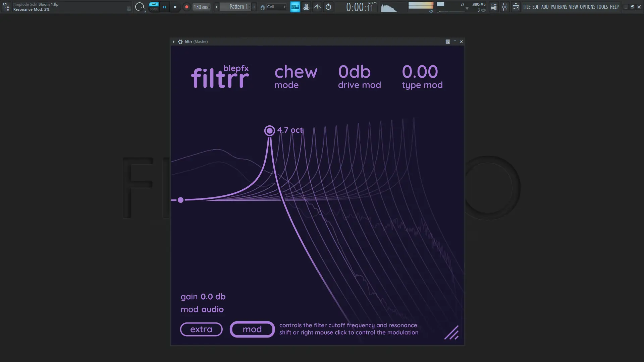Enable the typing keyboard to piano icon
This screenshot has width=644, height=362.
295,7
